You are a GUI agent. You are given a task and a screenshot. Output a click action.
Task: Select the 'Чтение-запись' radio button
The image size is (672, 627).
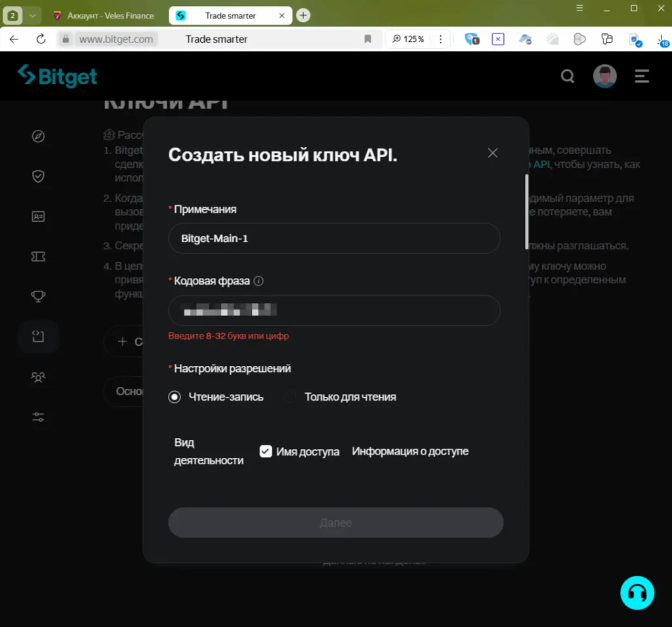tap(174, 397)
